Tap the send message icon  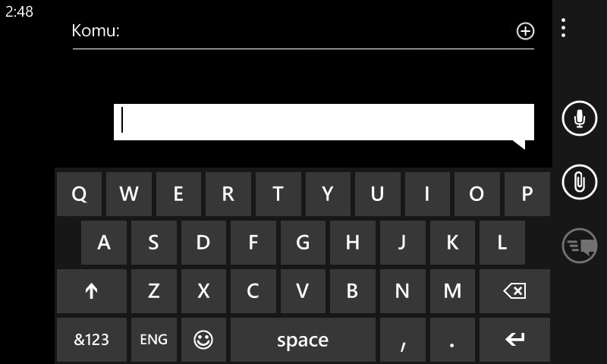[x=579, y=246]
